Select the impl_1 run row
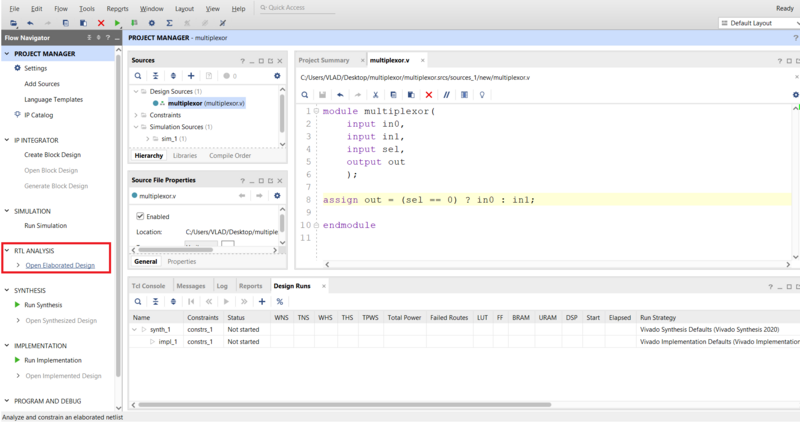The width and height of the screenshot is (800, 422). [166, 342]
